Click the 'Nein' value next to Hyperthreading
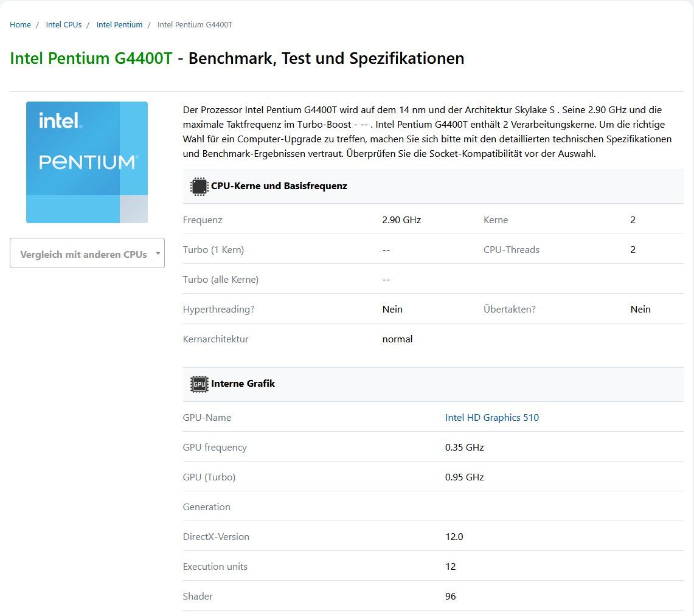The height and width of the screenshot is (616, 694). coord(392,310)
